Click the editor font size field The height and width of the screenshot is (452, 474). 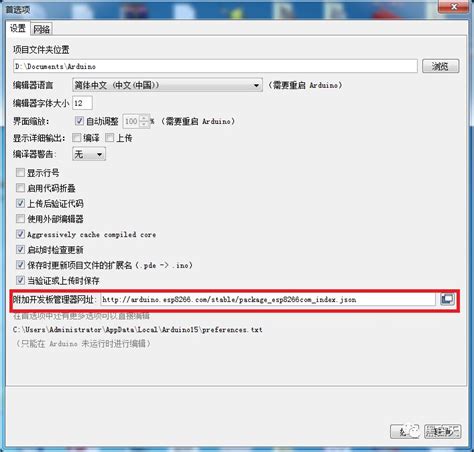tap(82, 103)
